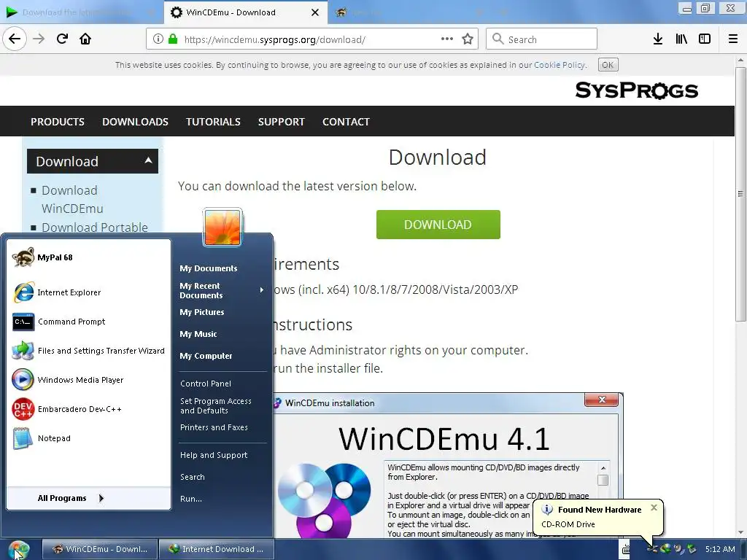
Task: Switch to the first faded browser tab
Action: (81, 12)
